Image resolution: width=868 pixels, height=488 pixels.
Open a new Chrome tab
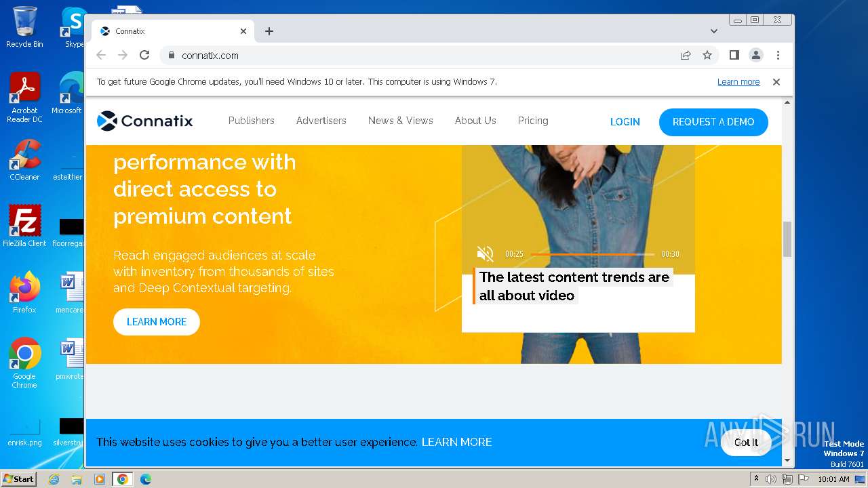[x=269, y=31]
